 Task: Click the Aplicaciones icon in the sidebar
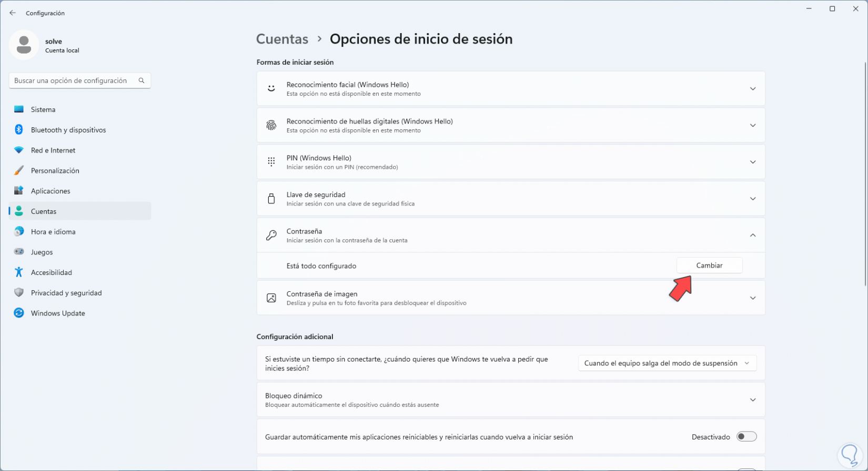(19, 191)
